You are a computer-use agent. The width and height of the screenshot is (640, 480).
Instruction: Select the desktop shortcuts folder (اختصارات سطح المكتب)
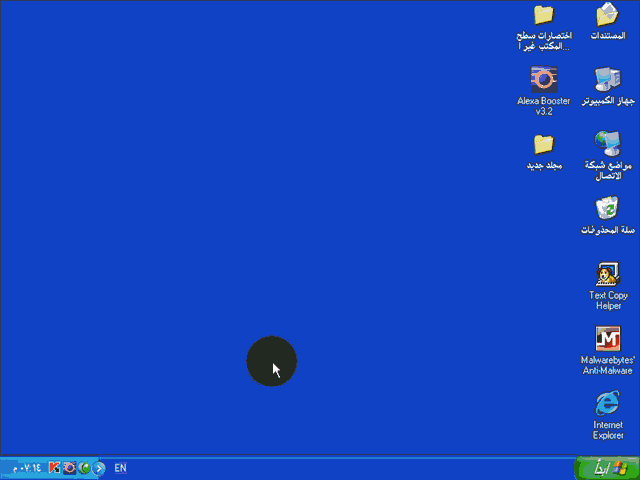tap(543, 15)
